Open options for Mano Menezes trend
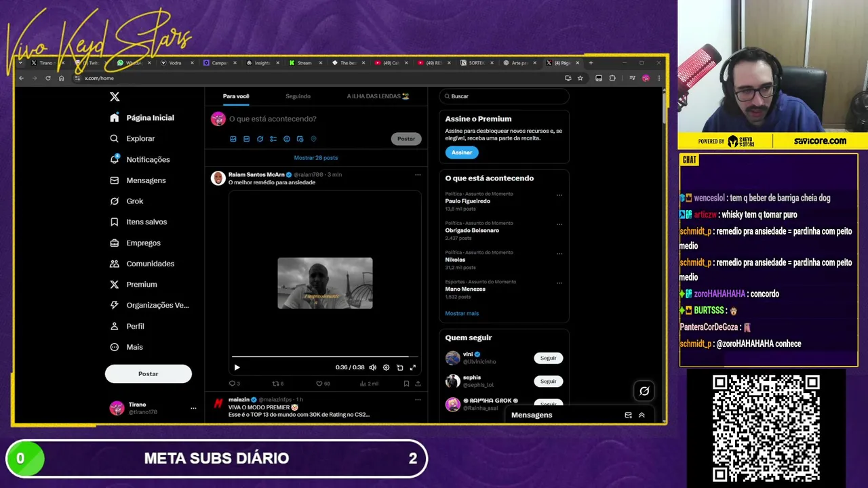The width and height of the screenshot is (868, 488). (559, 283)
